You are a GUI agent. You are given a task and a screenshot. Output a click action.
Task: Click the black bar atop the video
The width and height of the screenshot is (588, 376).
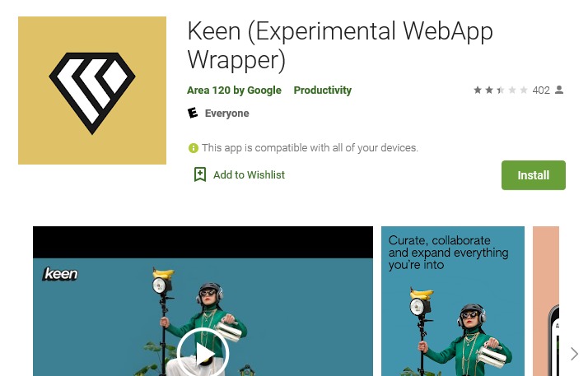(203, 243)
